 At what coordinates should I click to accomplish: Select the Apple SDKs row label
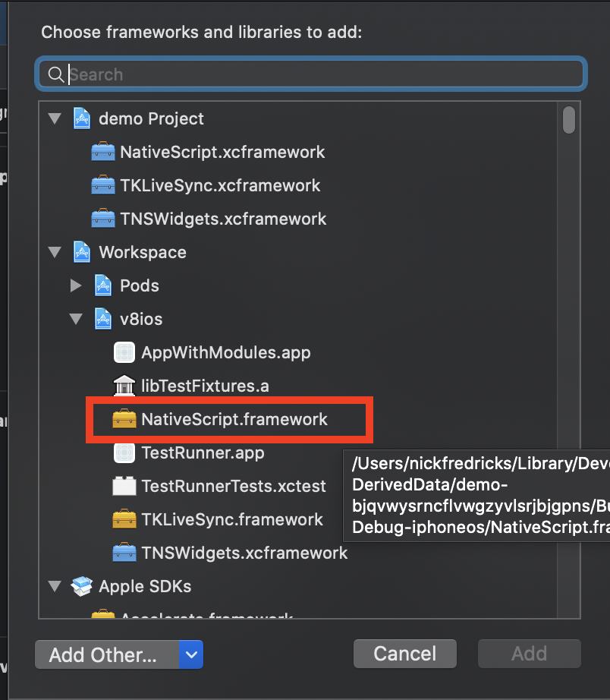click(x=145, y=587)
